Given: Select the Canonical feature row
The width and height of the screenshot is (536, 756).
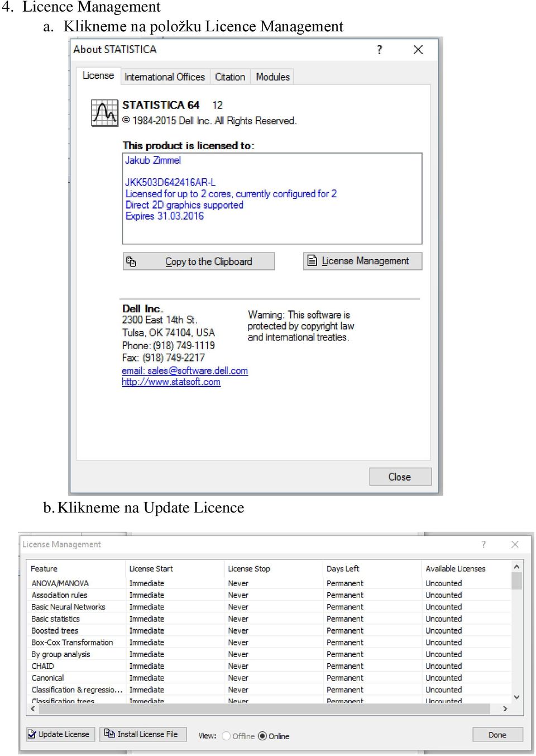Looking at the screenshot, I should point(269,678).
